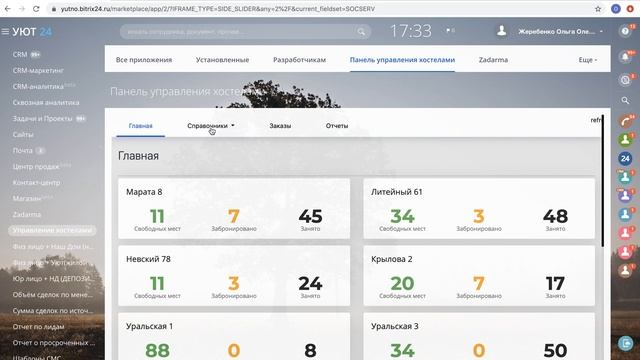Open Zadarma in the left sidebar
Image resolution: width=640 pixels, height=360 pixels.
[27, 214]
